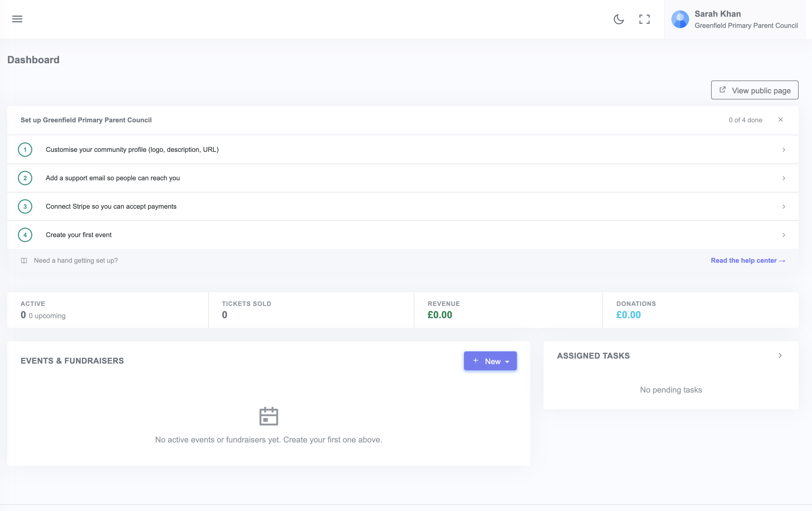The image size is (812, 511).
Task: Click the Assigned Tasks heading
Action: [x=593, y=356]
